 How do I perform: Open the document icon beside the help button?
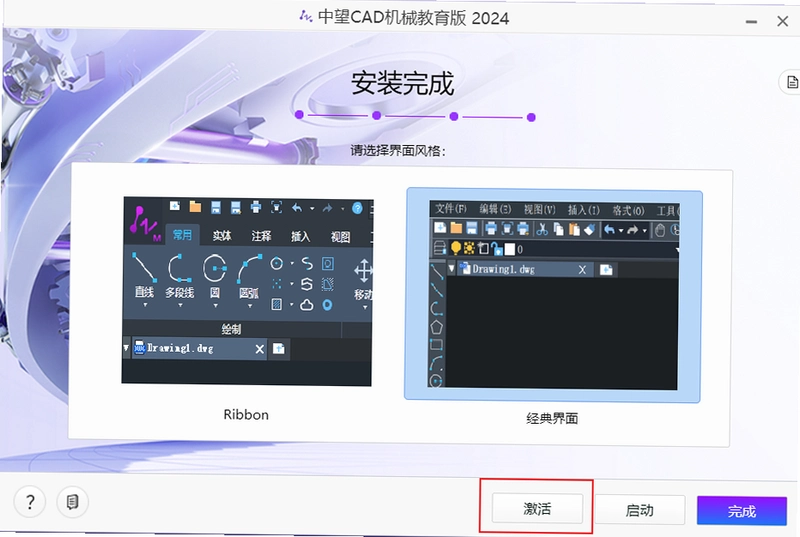(x=72, y=502)
